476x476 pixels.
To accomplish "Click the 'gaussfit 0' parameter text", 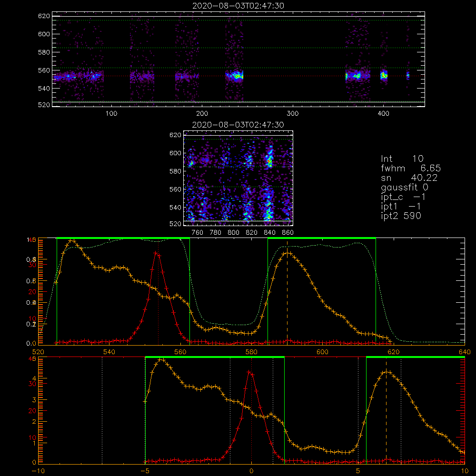I will (x=405, y=187).
